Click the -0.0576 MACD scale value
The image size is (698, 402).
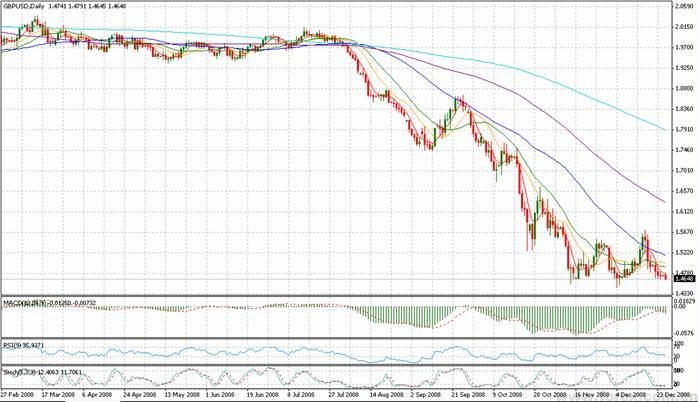[686, 333]
